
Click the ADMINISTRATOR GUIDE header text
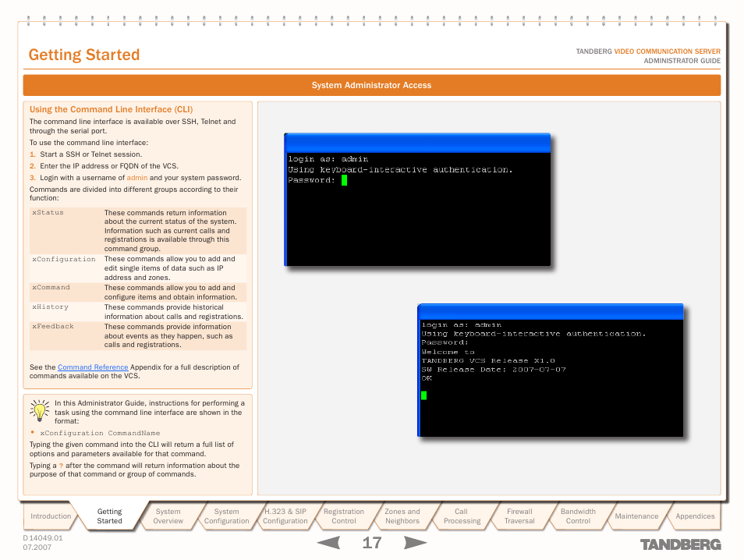(682, 61)
